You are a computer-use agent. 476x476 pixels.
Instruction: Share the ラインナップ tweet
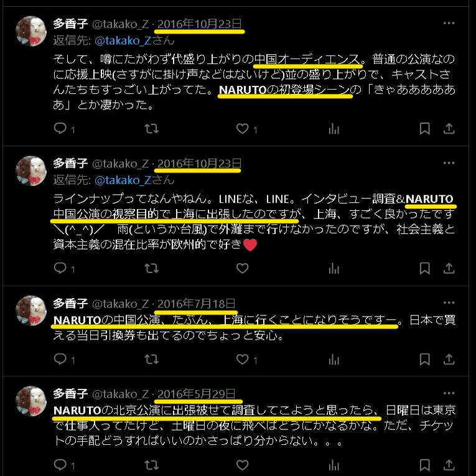449,268
